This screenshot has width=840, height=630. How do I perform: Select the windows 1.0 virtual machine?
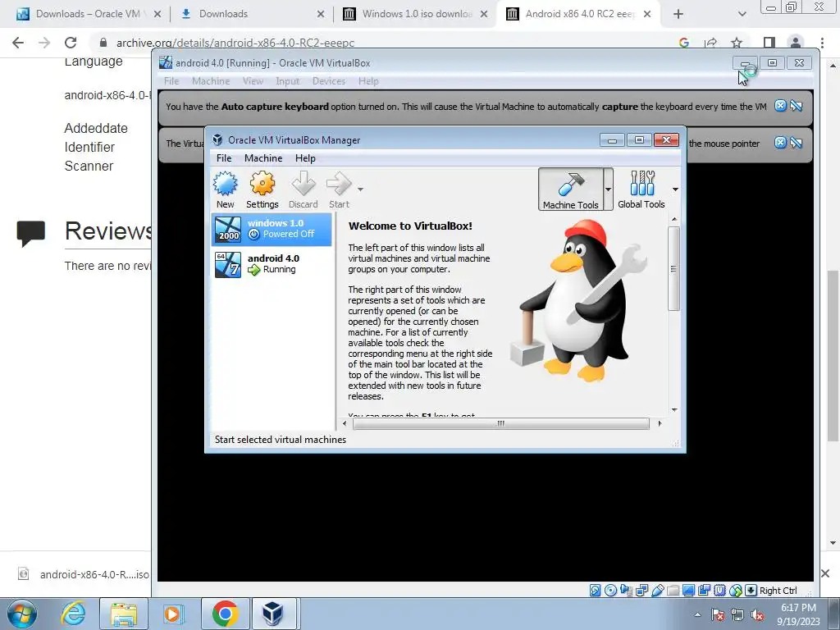coord(272,229)
